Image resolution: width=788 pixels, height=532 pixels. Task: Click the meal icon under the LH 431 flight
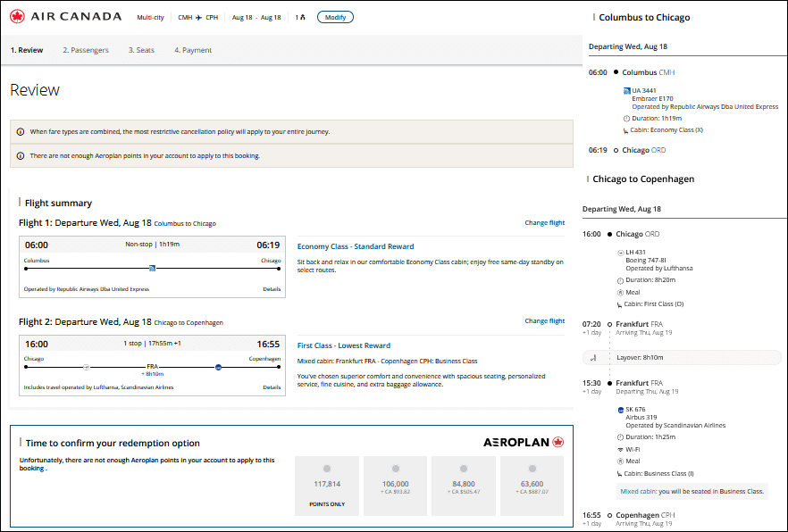(x=620, y=293)
